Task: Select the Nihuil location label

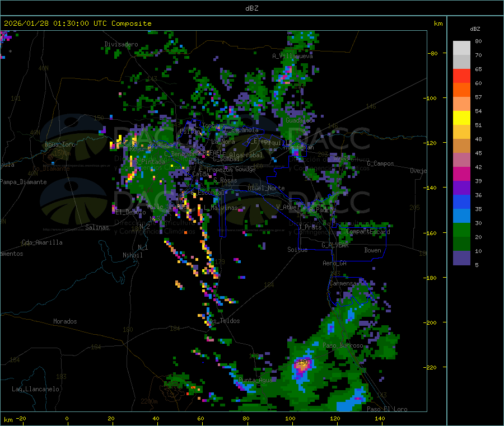Action: click(x=132, y=255)
